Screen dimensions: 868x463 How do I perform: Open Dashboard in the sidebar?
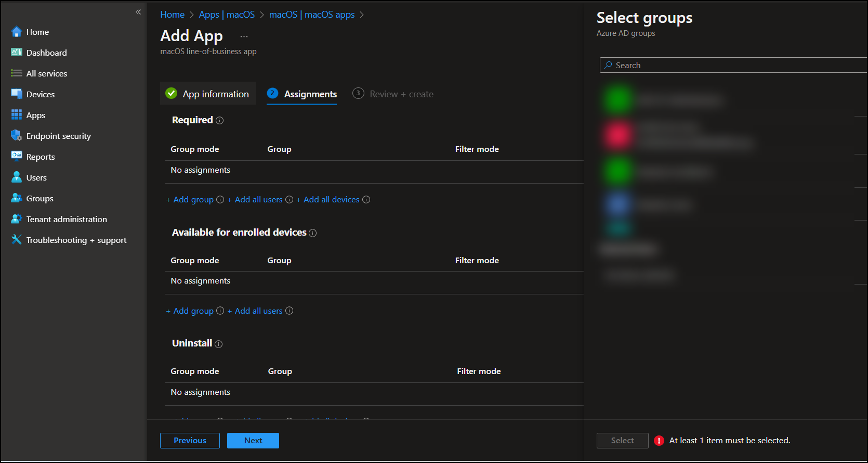point(47,53)
